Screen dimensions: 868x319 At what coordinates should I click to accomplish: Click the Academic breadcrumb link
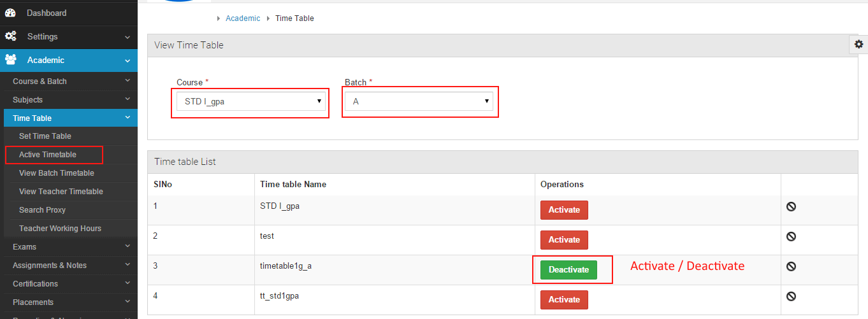243,18
